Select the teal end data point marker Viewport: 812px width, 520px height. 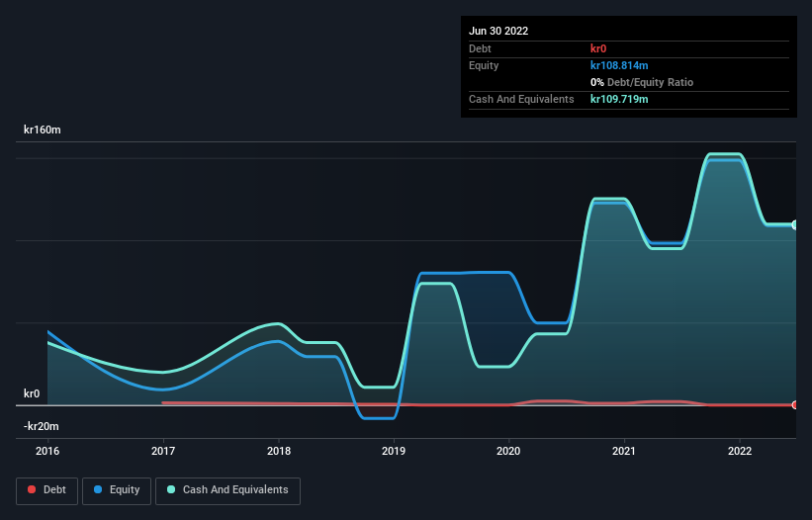click(x=794, y=224)
